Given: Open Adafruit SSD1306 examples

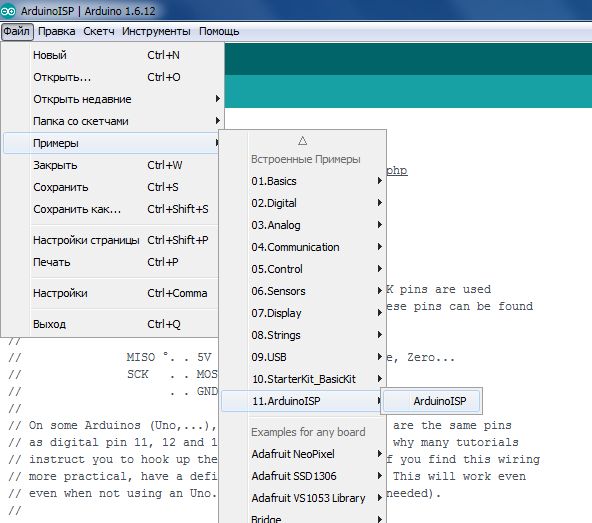Looking at the screenshot, I should pyautogui.click(x=303, y=476).
